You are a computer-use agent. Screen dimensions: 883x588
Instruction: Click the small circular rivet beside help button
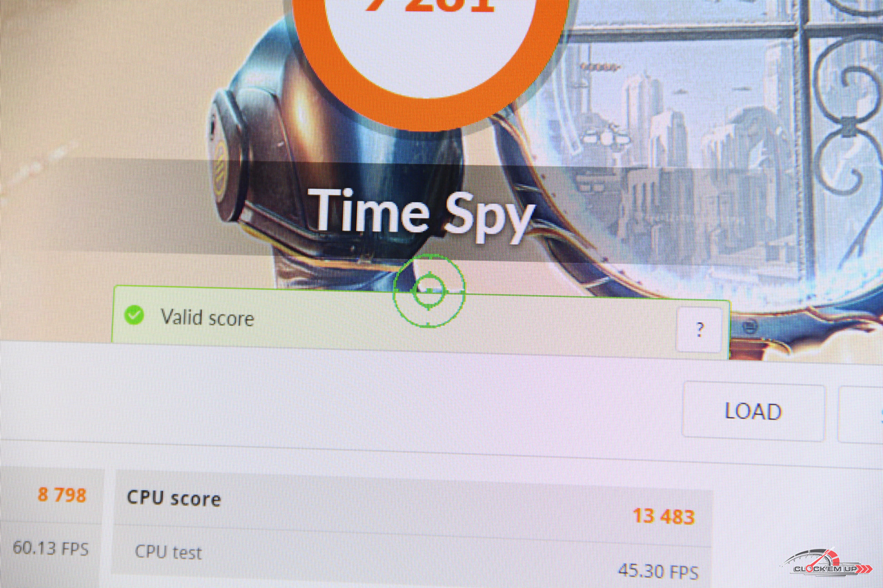click(751, 326)
